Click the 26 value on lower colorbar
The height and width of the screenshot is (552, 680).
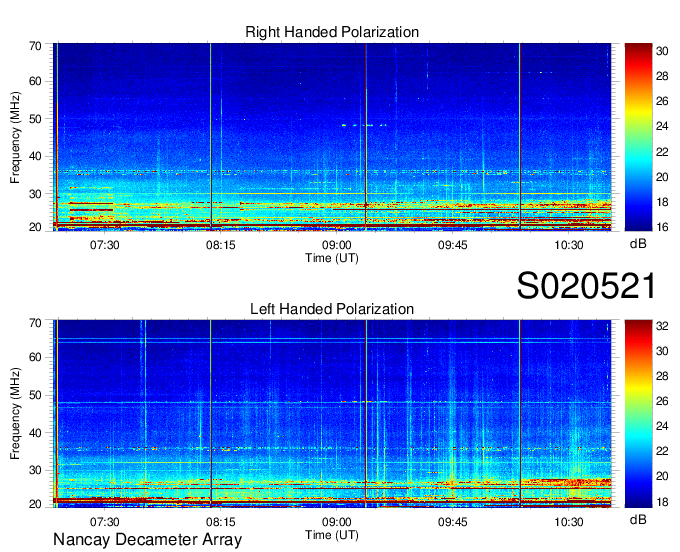[662, 401]
